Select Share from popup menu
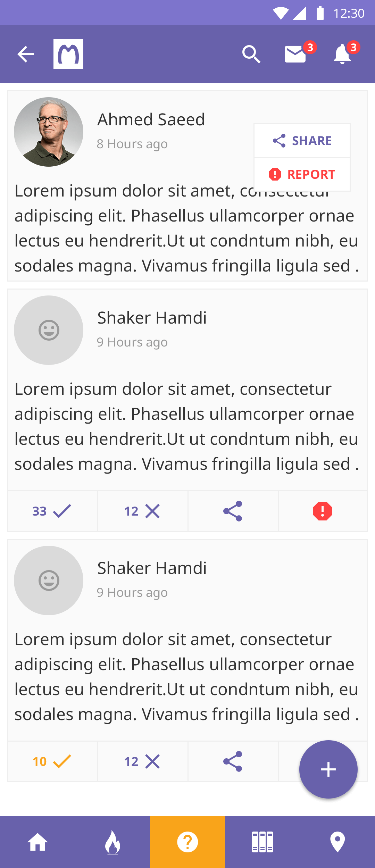The image size is (375, 868). [302, 141]
